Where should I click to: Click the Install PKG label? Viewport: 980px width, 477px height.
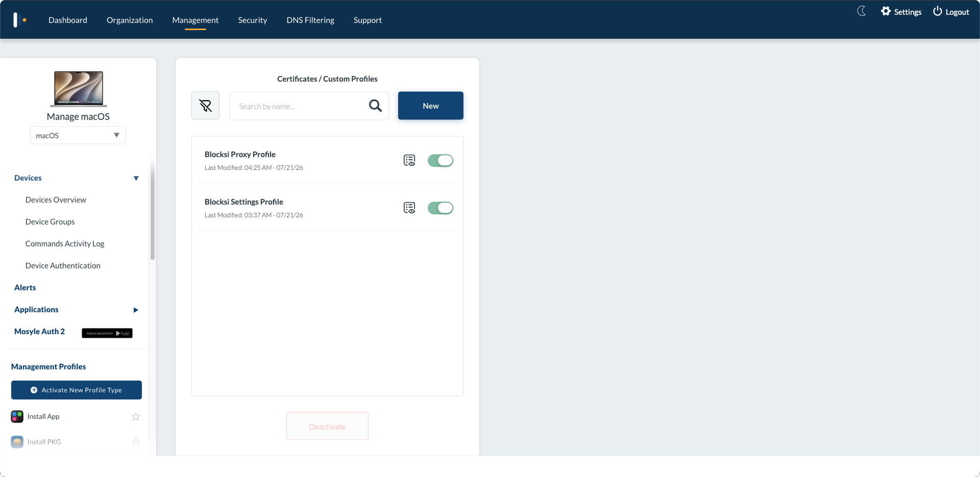(x=44, y=442)
